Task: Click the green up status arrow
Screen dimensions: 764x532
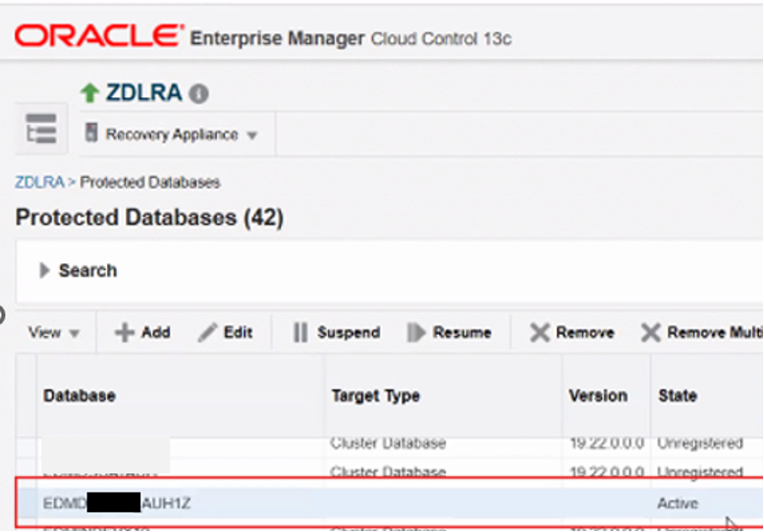Action: [x=90, y=93]
